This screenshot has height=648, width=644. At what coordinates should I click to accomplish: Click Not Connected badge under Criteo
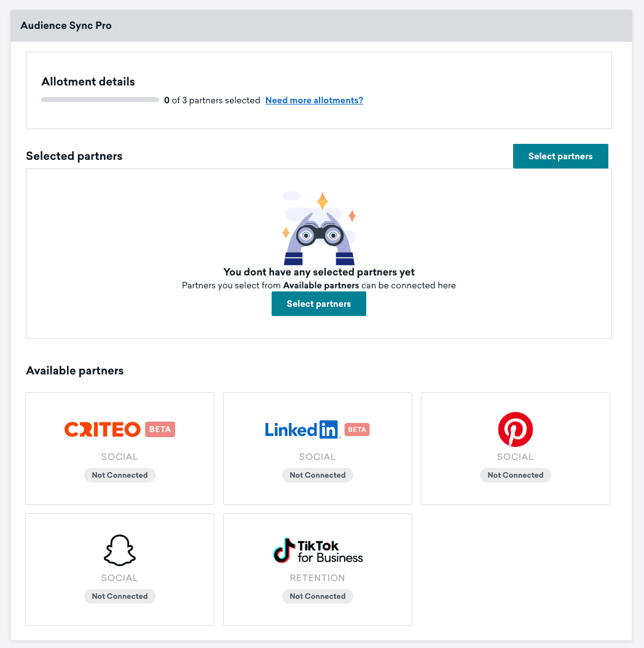click(x=120, y=475)
